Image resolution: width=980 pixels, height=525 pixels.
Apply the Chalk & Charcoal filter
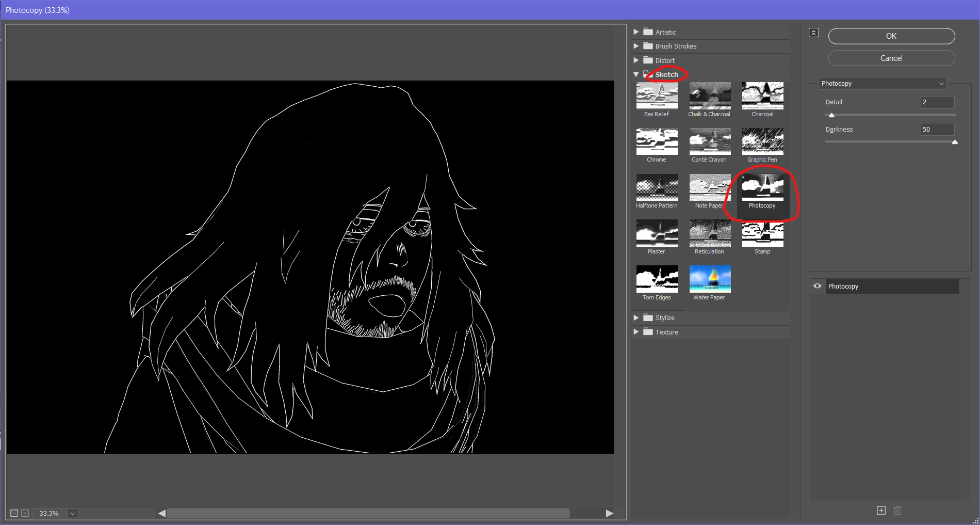(710, 96)
